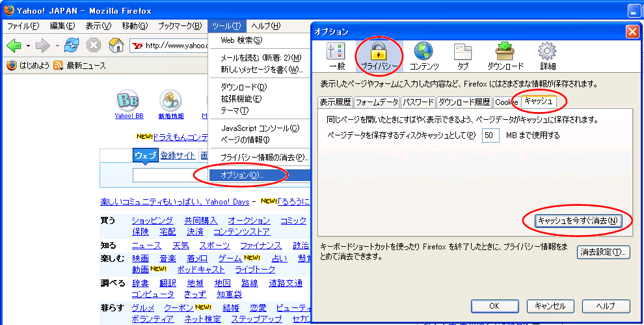This screenshot has width=644, height=325.
Task: Open the ブックマーク menu
Action: coord(180,25)
